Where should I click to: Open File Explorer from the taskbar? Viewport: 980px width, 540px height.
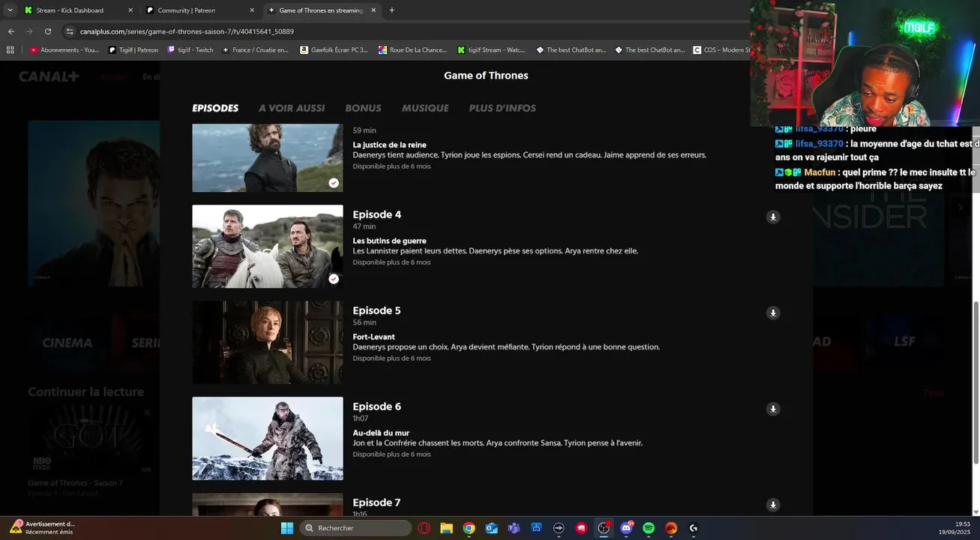(446, 528)
